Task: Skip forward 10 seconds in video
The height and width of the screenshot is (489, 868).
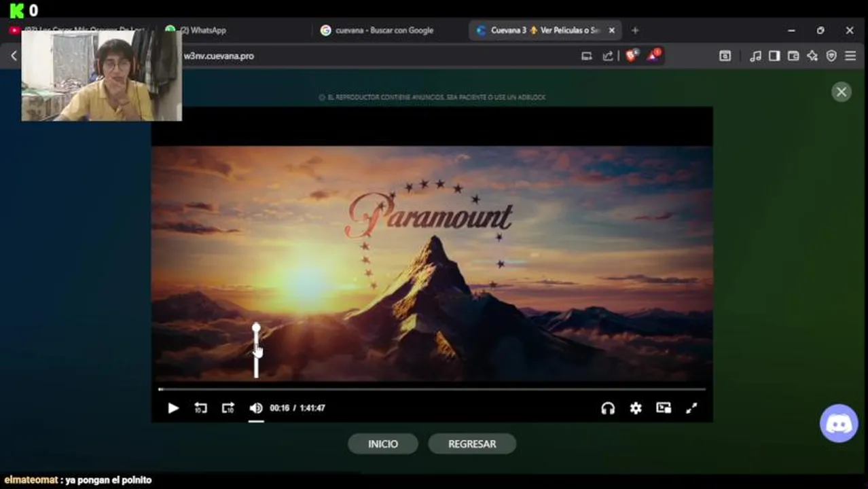Action: [228, 408]
